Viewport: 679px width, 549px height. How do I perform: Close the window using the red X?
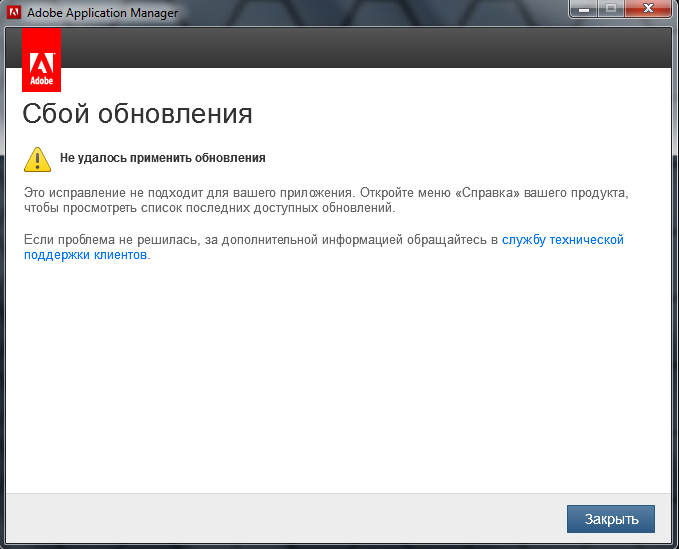pyautogui.click(x=648, y=8)
